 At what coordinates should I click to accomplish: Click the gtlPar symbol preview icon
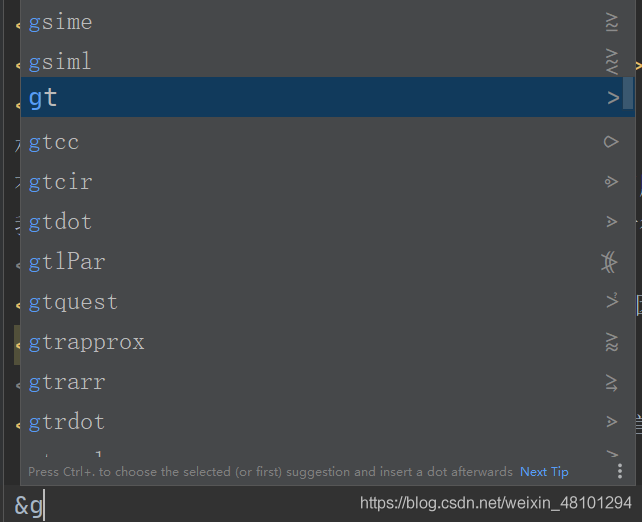609,262
